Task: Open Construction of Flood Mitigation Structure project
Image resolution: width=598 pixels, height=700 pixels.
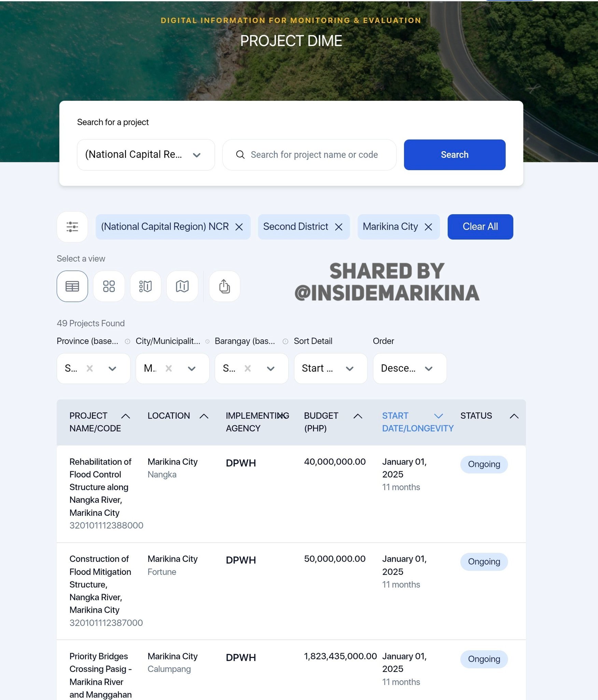Action: tap(100, 584)
